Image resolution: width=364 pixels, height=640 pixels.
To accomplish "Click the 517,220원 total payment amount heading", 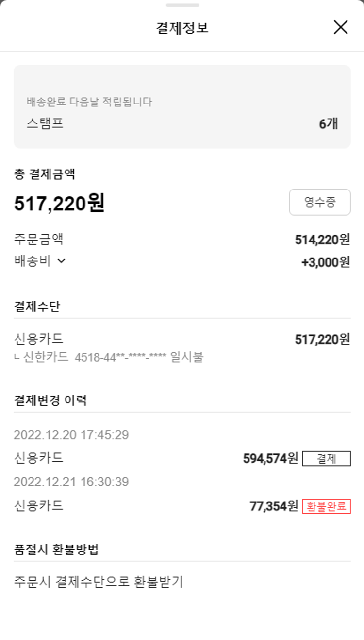I will (59, 204).
